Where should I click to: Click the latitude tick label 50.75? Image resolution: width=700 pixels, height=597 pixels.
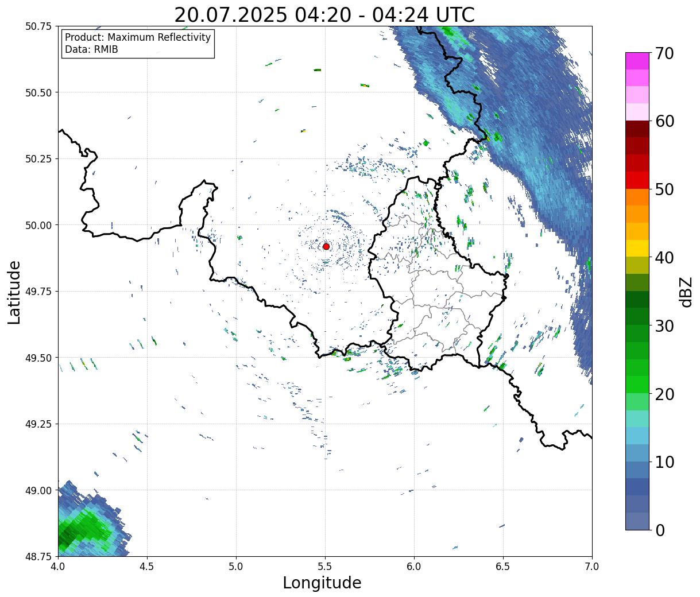[x=38, y=26]
